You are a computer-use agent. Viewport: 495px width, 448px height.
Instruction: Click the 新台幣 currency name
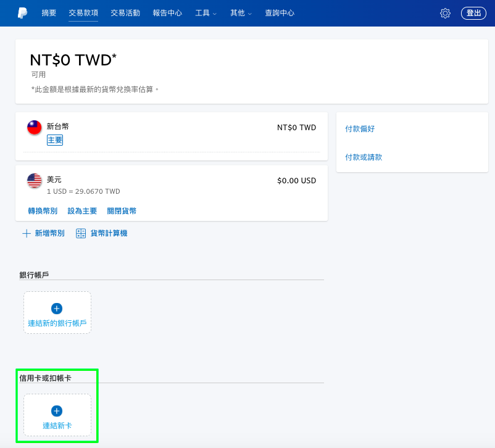pos(58,127)
